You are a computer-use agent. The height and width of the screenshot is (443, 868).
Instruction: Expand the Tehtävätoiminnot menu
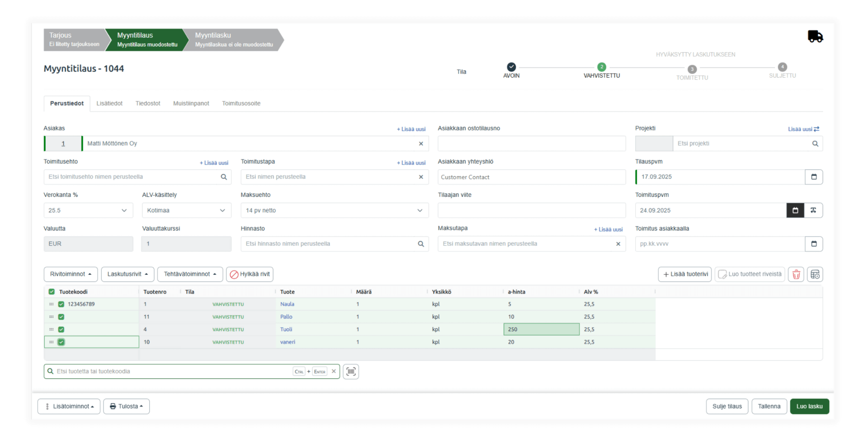tap(190, 274)
